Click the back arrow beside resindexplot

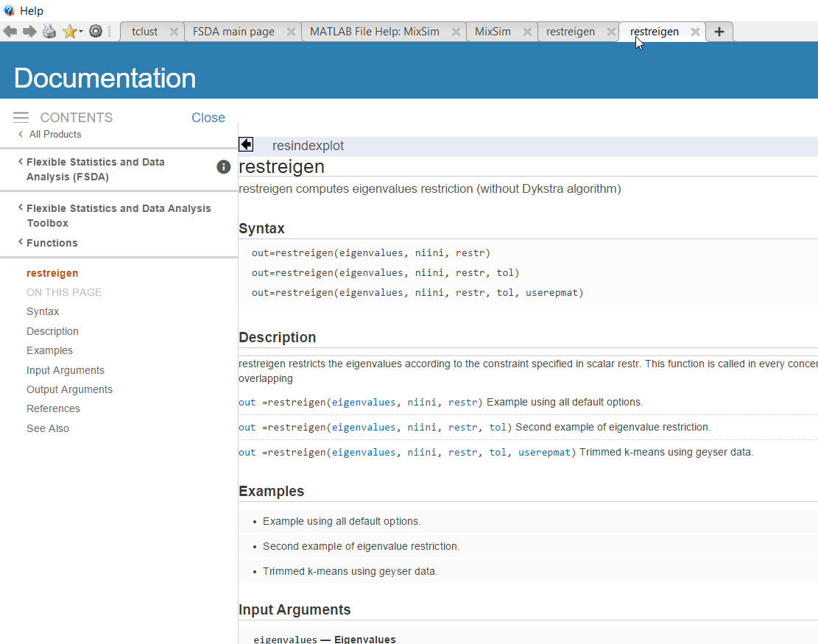[246, 144]
